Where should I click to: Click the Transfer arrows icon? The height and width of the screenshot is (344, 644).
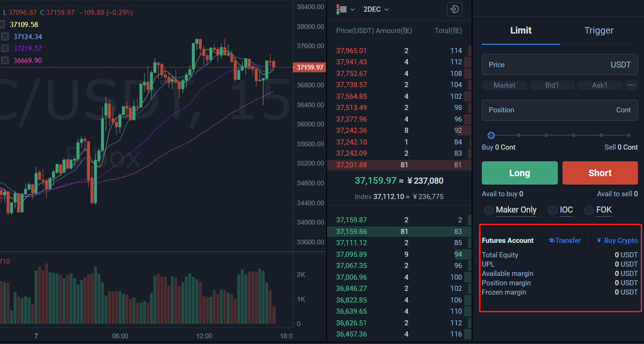(552, 241)
